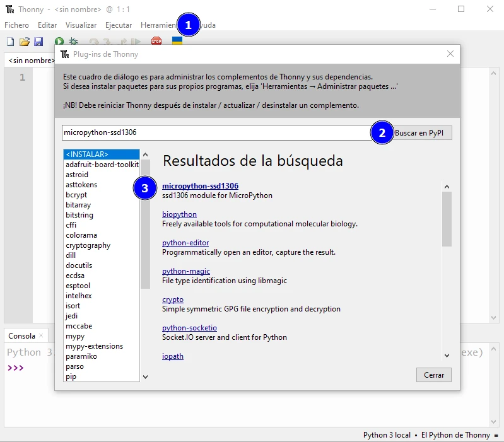
Task: Close the Consola tab with its x
Action: tap(41, 335)
